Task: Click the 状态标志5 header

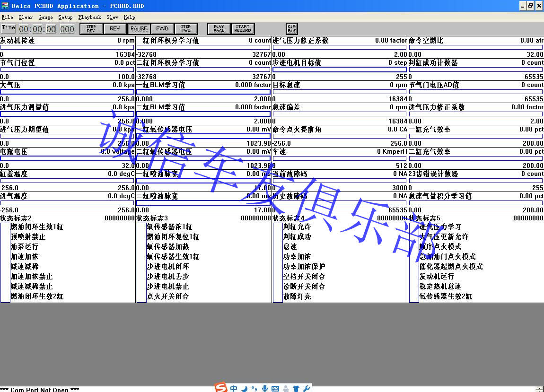Action: [425, 218]
